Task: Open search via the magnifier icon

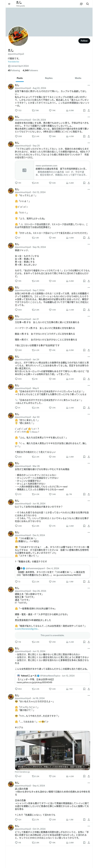Action: [88, 4]
